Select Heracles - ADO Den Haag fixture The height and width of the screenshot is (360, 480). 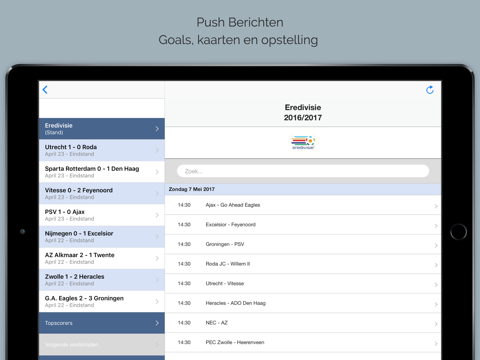pos(303,304)
